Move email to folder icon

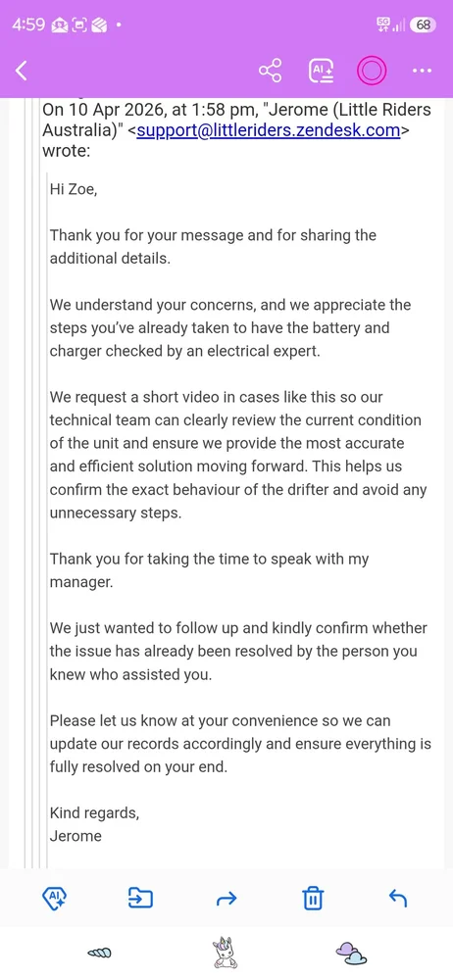point(140,899)
